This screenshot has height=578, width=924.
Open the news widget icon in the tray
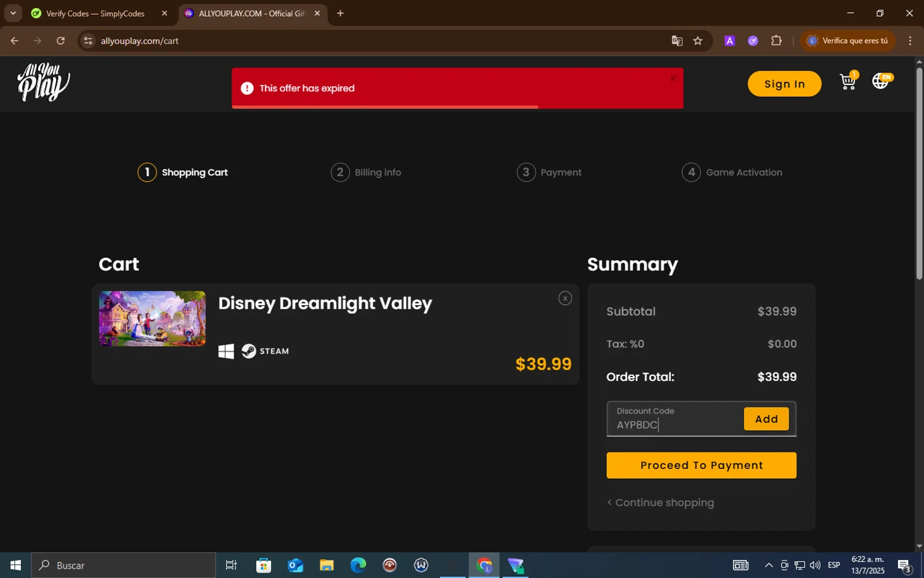740,565
